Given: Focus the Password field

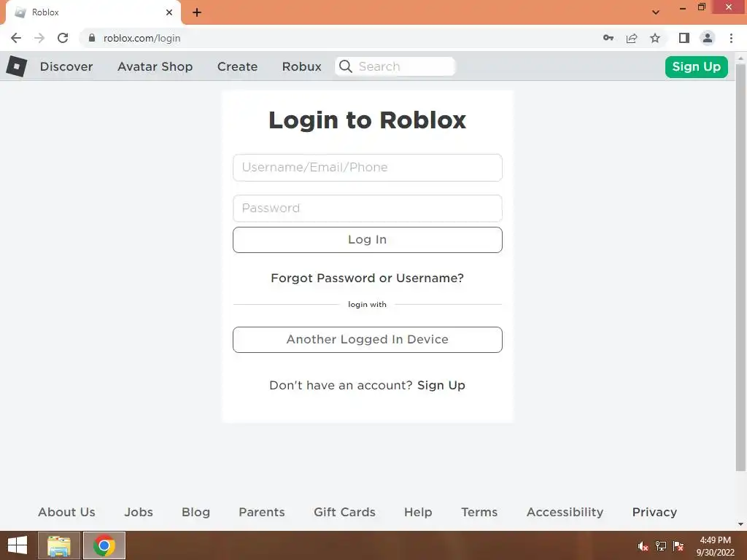Looking at the screenshot, I should point(368,208).
